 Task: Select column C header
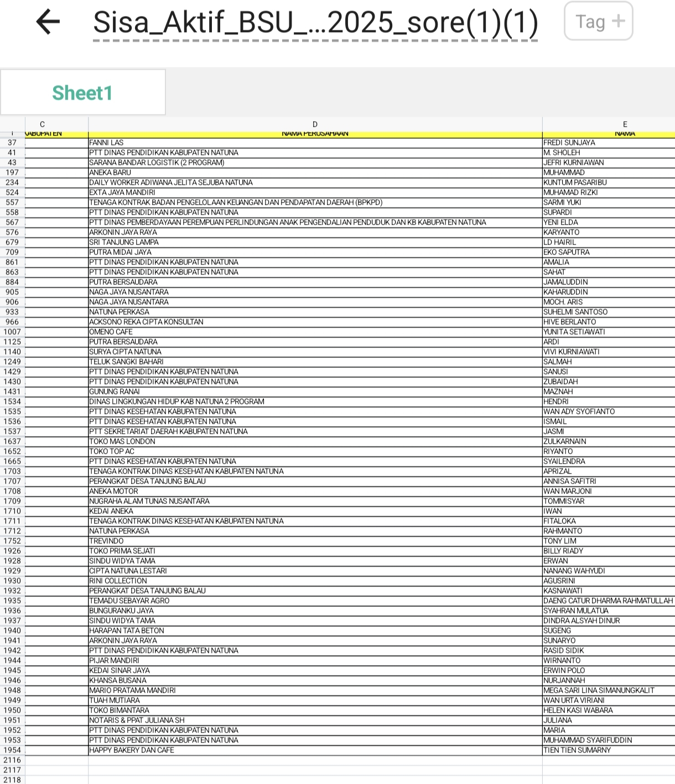coord(43,124)
